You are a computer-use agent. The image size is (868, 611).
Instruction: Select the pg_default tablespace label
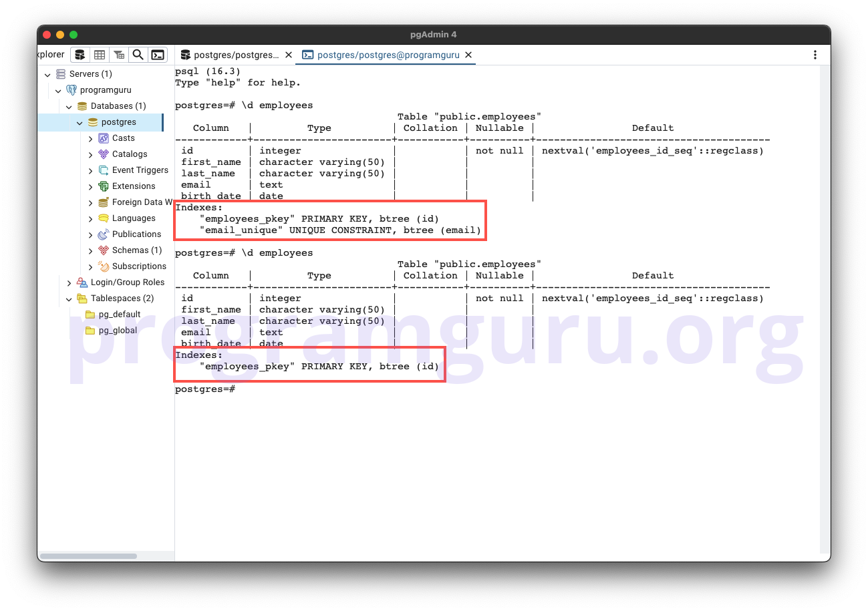coord(120,315)
